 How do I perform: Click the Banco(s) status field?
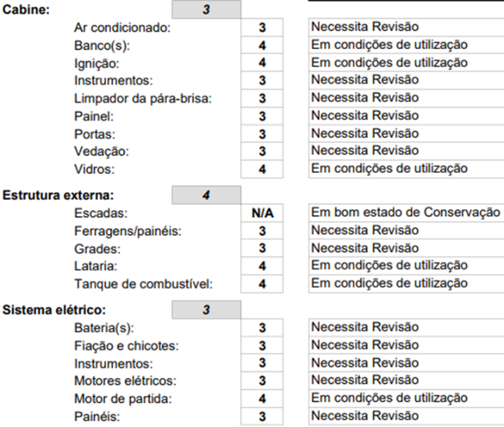(406, 46)
